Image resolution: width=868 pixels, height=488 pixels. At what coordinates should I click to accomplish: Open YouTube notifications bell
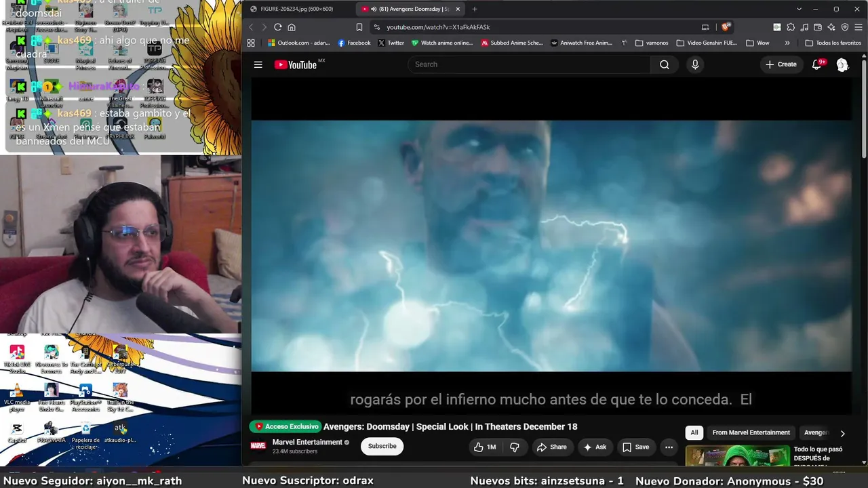click(x=817, y=64)
